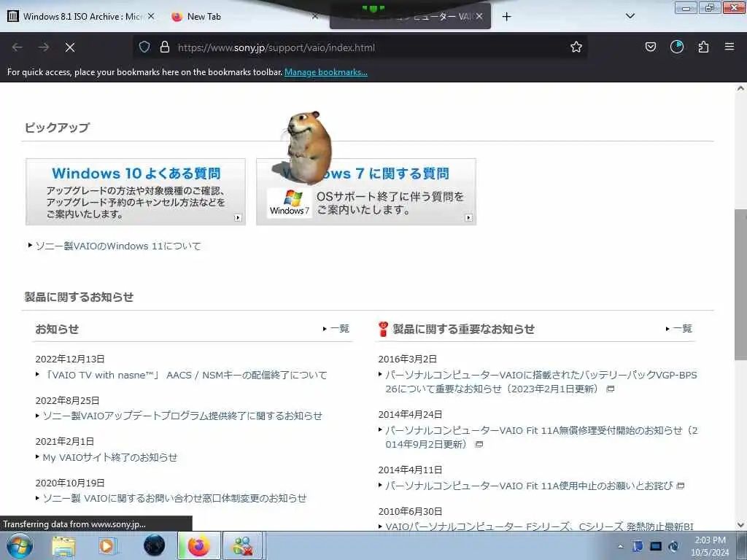Open VAIO Fit 11A使用中止のお願い notice

point(530,486)
